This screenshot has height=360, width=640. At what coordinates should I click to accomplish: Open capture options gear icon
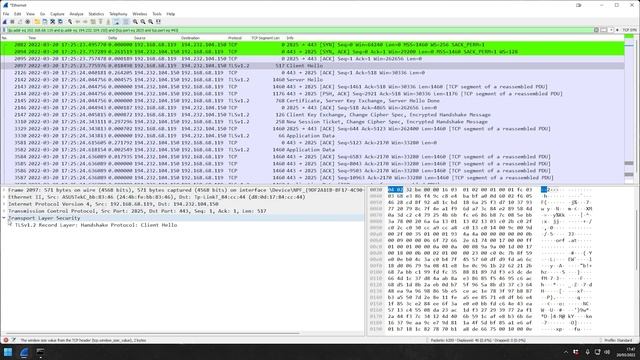click(27, 22)
